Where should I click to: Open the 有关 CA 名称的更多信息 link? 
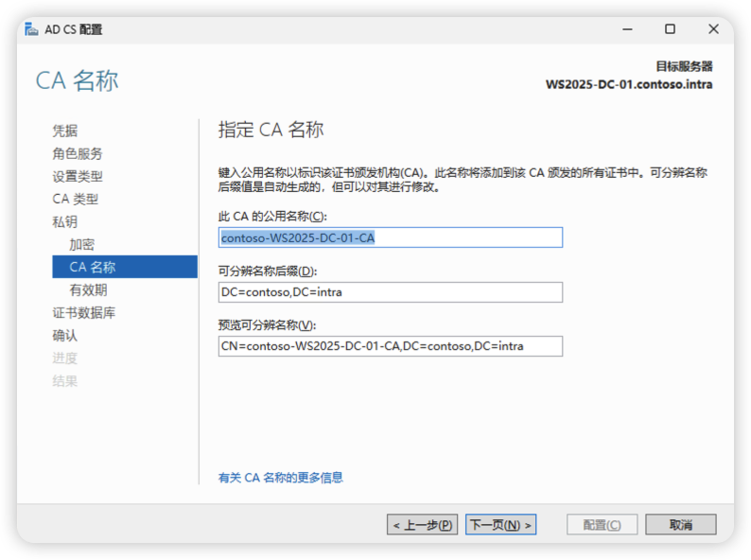point(281,478)
